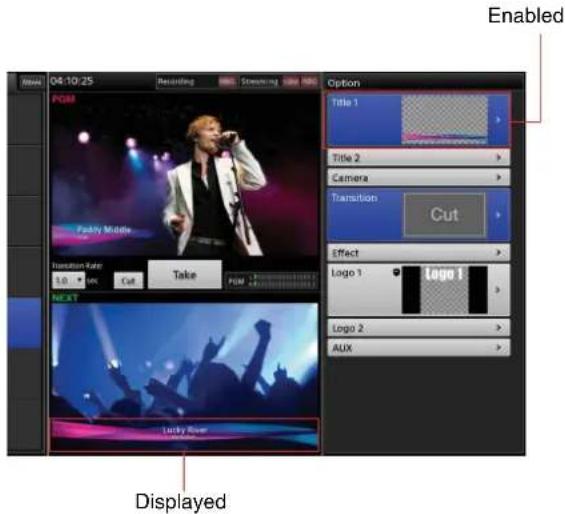Image resolution: width=565 pixels, height=514 pixels.
Task: Click the Take button
Action: coord(185,275)
